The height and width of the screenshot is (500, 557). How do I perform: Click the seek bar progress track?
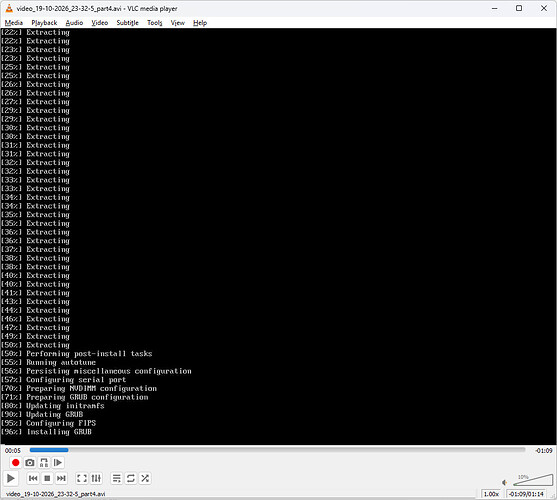point(277,450)
